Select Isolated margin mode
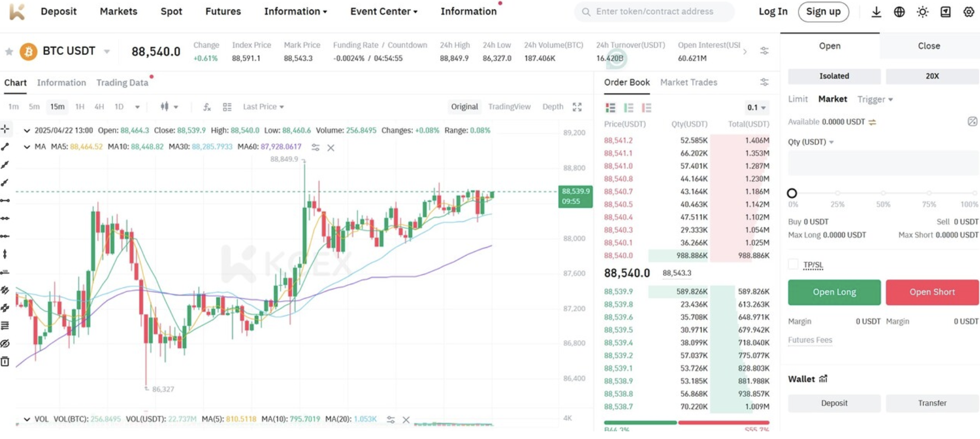 (834, 76)
